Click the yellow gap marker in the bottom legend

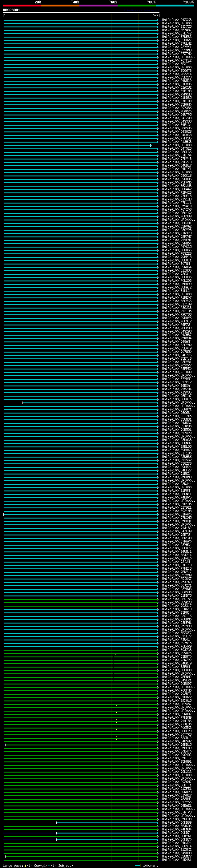25,865
